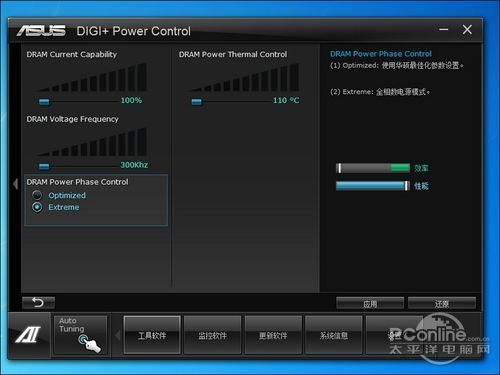Click the 100% current capability value
500x375 pixels.
pyautogui.click(x=131, y=100)
